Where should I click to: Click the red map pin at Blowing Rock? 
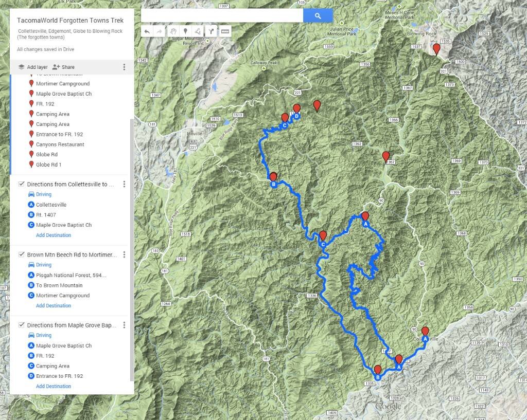[x=436, y=49]
